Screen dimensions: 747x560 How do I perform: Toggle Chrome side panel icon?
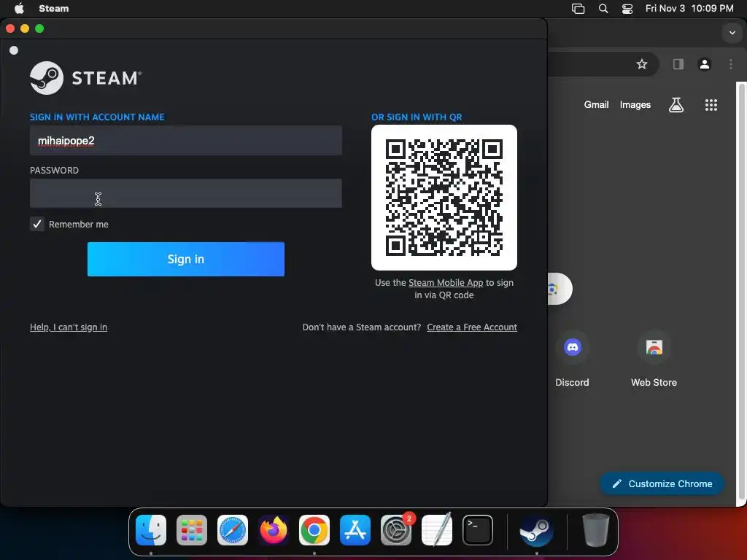point(678,64)
